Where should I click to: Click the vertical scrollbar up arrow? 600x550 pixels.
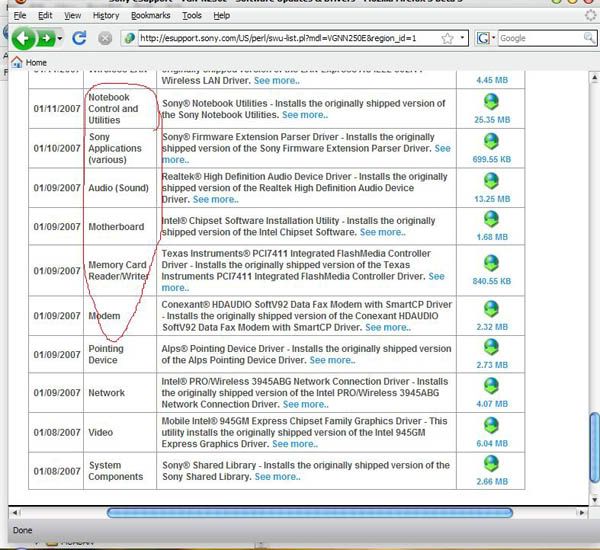click(594, 78)
